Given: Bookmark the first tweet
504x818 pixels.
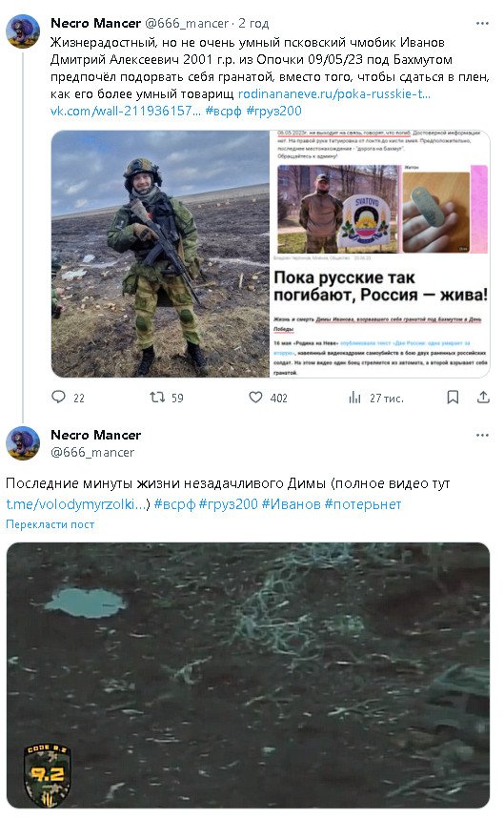Looking at the screenshot, I should [x=453, y=398].
